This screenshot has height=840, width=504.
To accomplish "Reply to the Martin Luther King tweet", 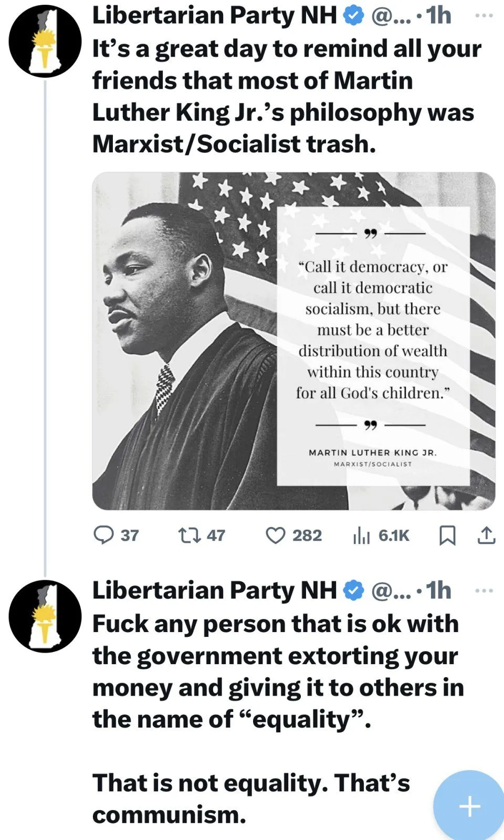I will click(103, 535).
